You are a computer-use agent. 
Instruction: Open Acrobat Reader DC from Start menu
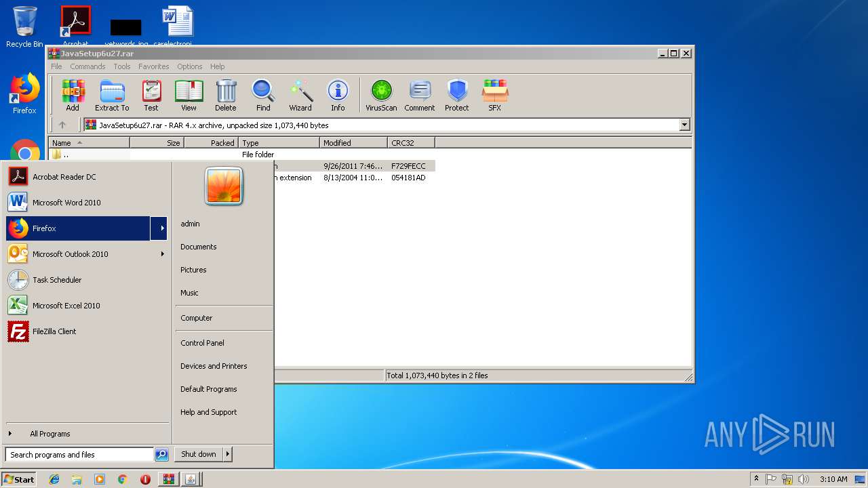tap(87, 177)
